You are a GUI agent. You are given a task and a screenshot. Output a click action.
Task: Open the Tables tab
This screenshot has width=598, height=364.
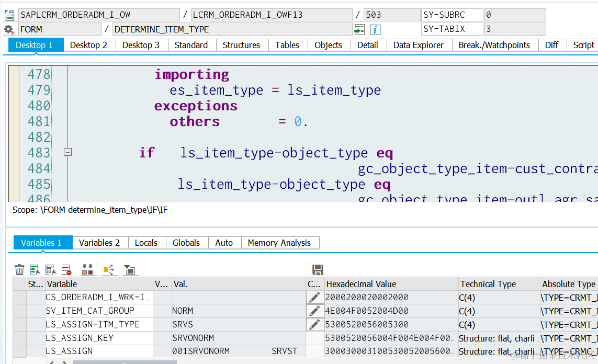[287, 45]
